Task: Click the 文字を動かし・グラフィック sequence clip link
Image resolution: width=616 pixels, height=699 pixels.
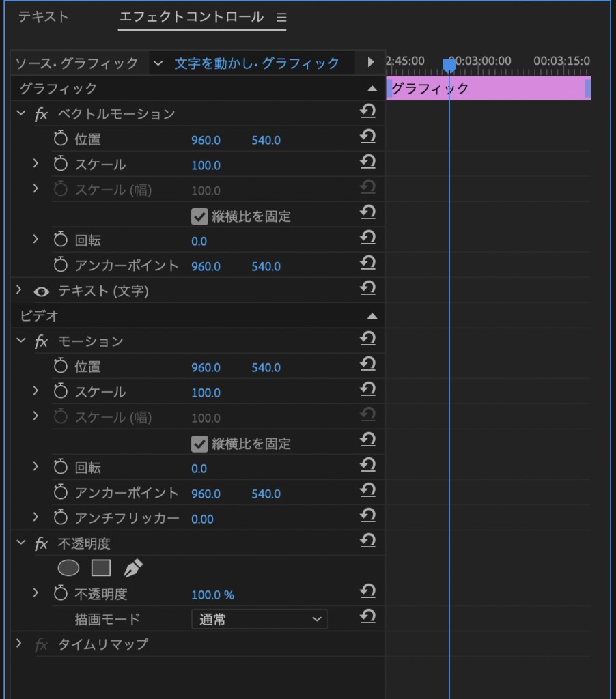Action: pyautogui.click(x=257, y=63)
